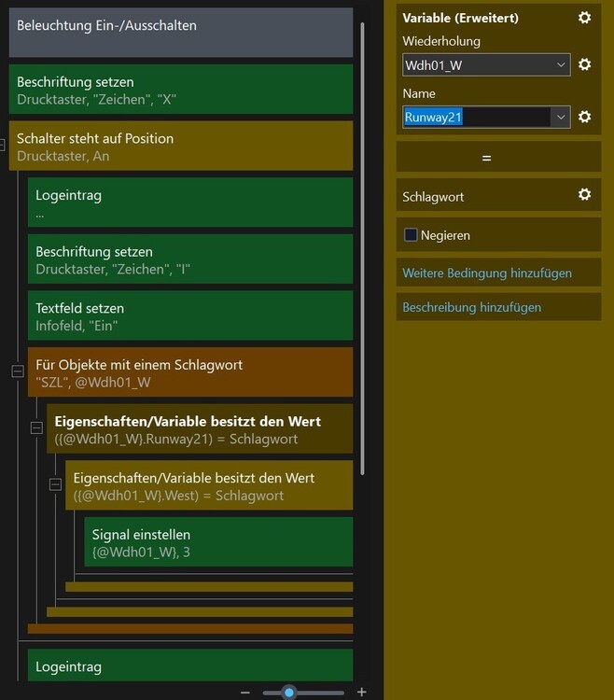Collapse the Schalter steht auf Position block

[2, 145]
